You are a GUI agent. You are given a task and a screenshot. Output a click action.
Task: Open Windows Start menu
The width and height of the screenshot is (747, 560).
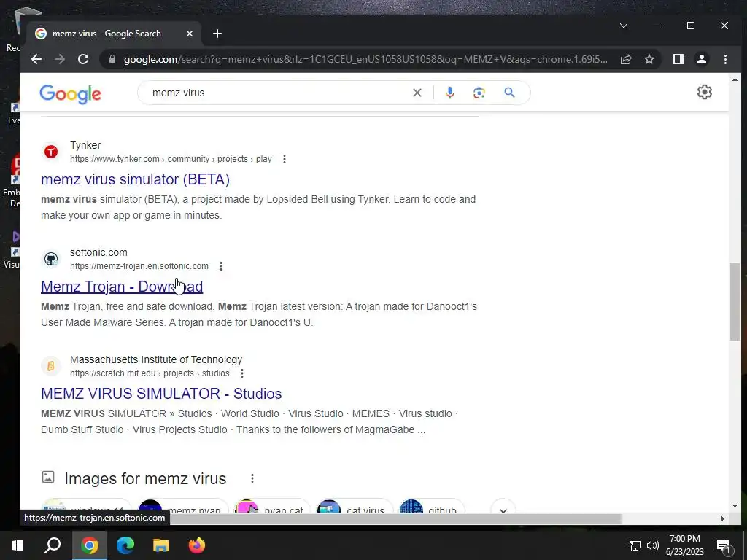[18, 545]
